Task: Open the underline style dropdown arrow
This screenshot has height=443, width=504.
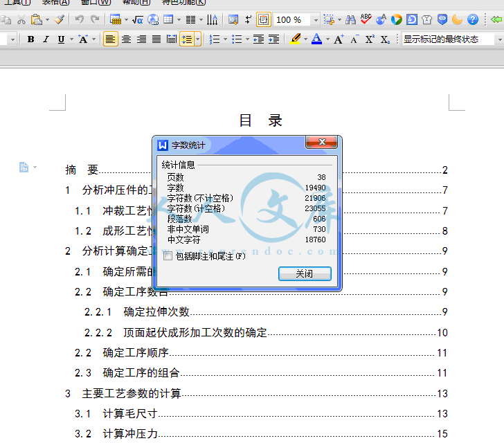Action: 72,39
